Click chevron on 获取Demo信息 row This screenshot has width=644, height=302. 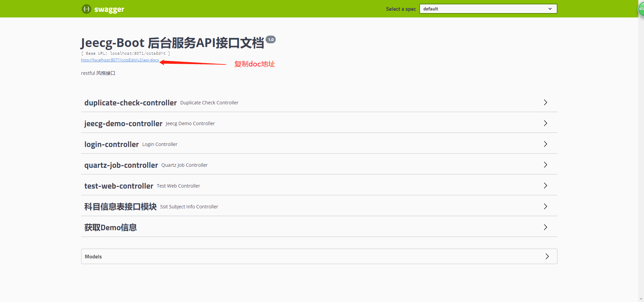click(x=545, y=227)
